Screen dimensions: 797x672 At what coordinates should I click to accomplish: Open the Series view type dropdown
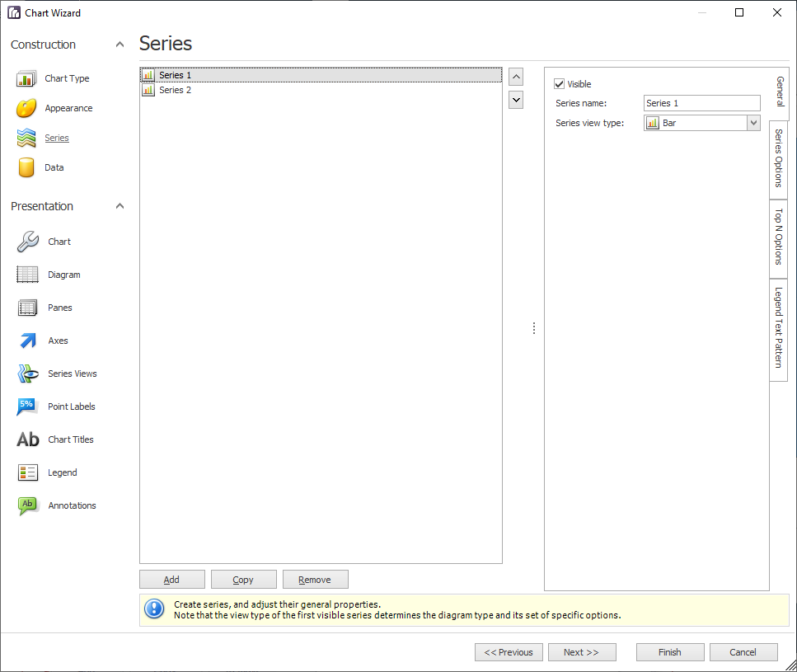point(752,123)
